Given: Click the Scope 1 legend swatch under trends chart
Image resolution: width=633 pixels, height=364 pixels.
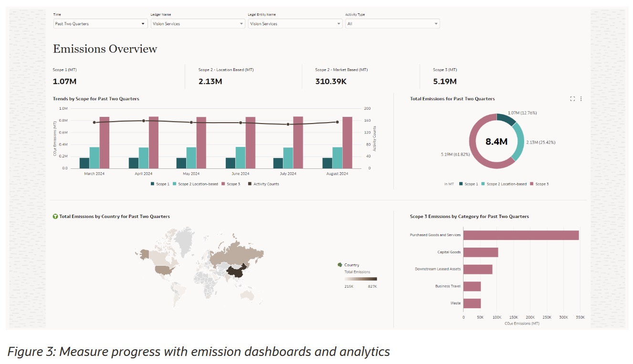Looking at the screenshot, I should [x=153, y=184].
